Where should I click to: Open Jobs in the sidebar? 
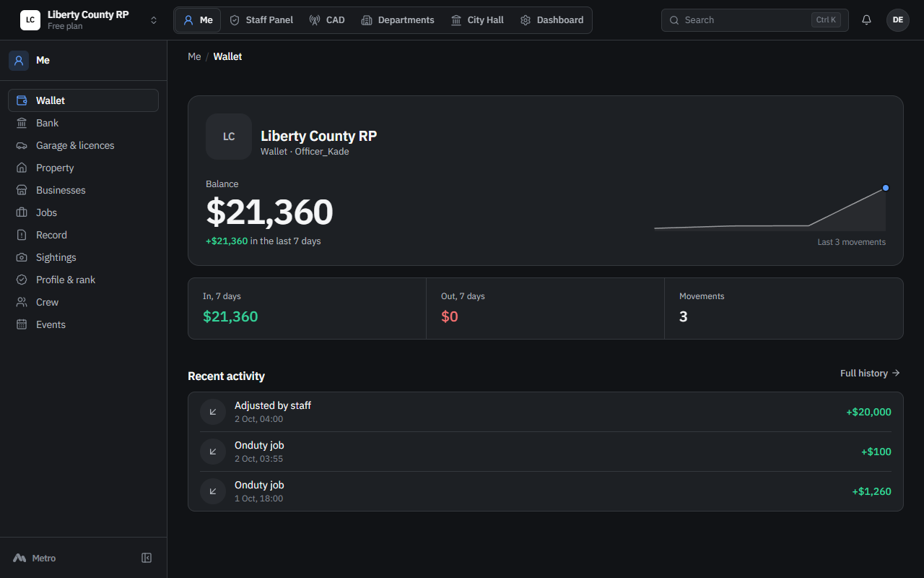pos(83,212)
